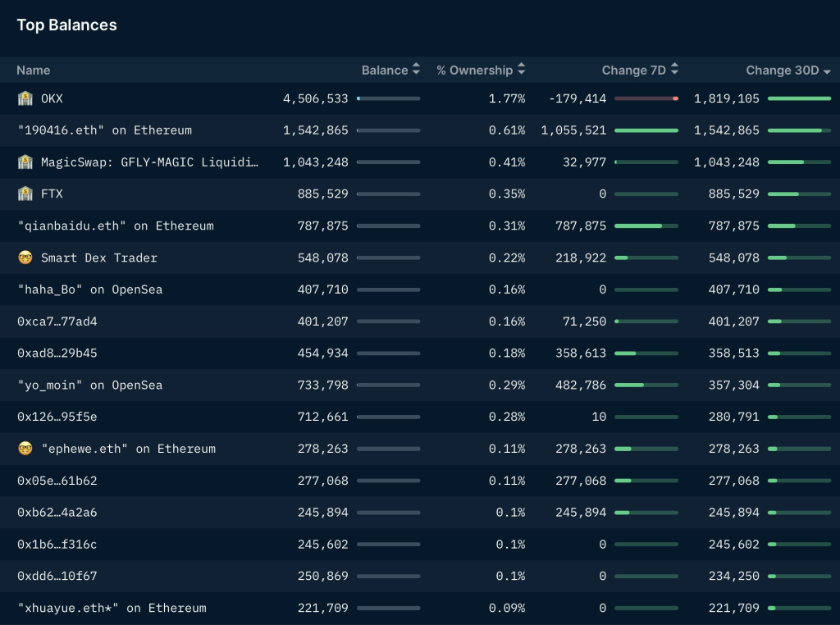Open the FTX holder entry

click(x=52, y=194)
